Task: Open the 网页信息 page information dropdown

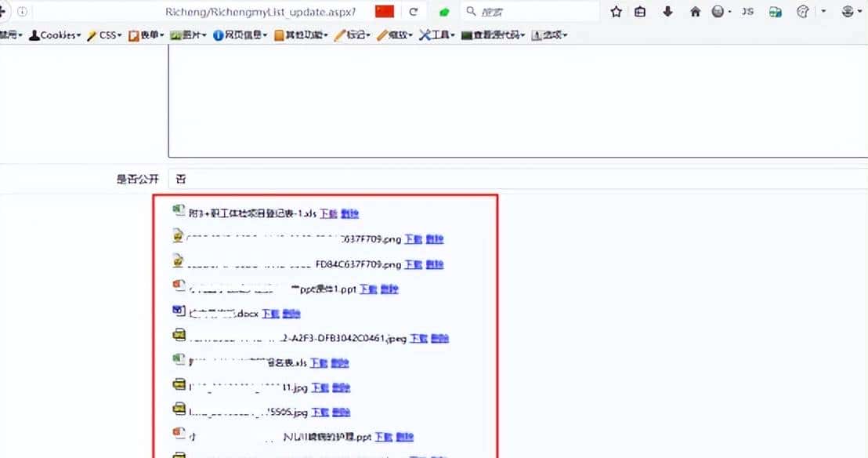Action: (240, 35)
